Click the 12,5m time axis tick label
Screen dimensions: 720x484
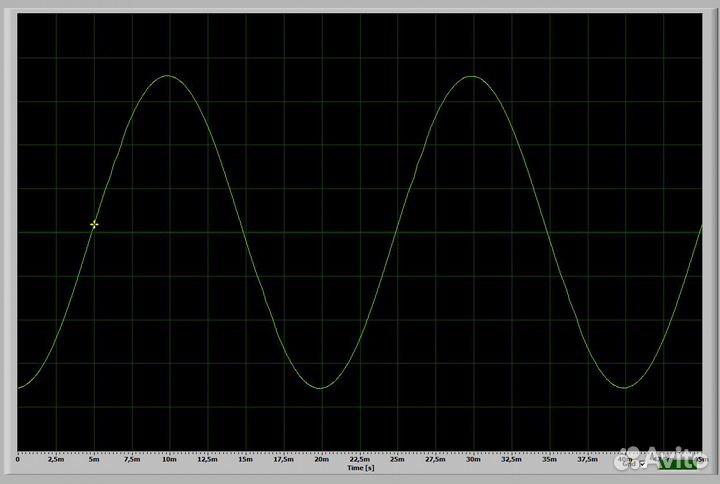pyautogui.click(x=208, y=459)
